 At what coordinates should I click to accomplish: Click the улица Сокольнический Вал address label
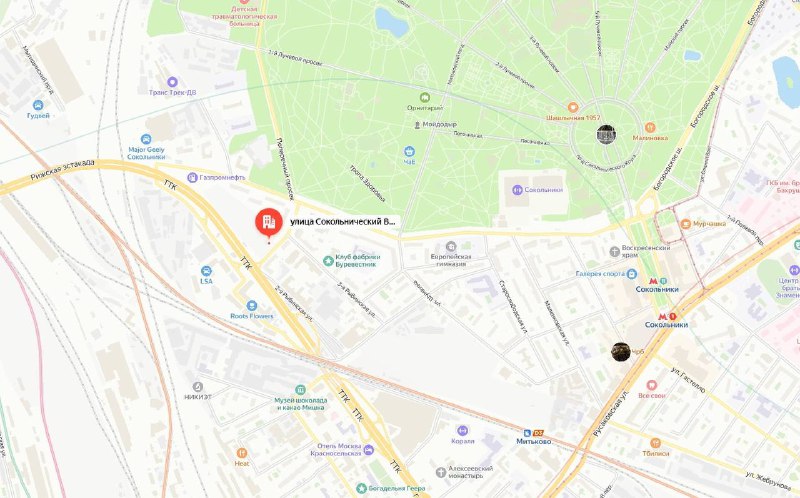click(342, 222)
